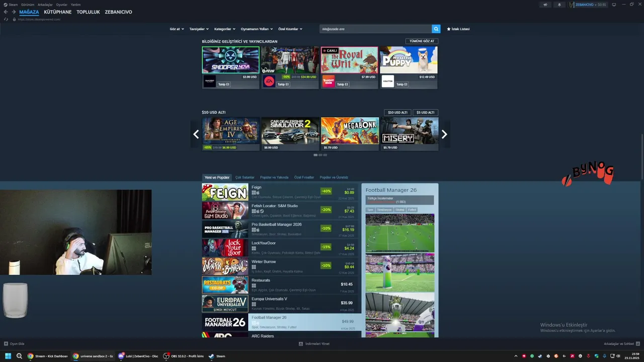
Task: Open the ZEBANICIVO profile tab
Action: tap(118, 12)
